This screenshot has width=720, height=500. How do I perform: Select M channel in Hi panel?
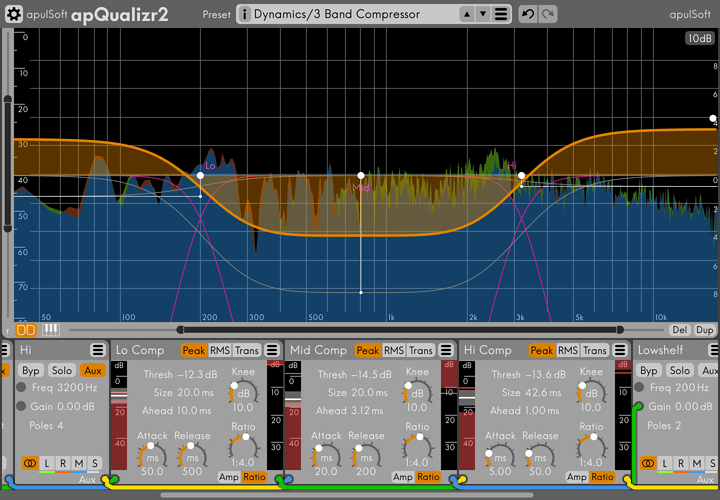tap(79, 463)
